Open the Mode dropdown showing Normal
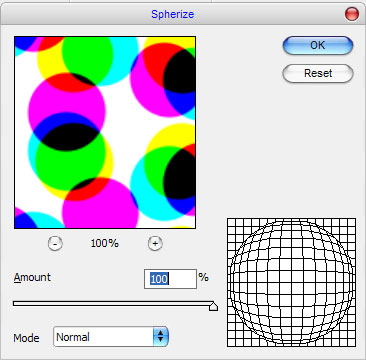This screenshot has width=366, height=360. point(111,337)
